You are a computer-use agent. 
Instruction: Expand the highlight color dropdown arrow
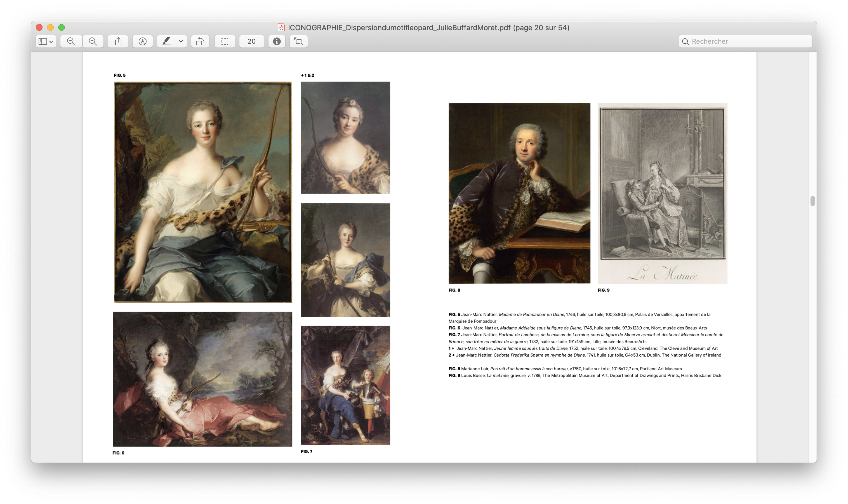pos(181,41)
